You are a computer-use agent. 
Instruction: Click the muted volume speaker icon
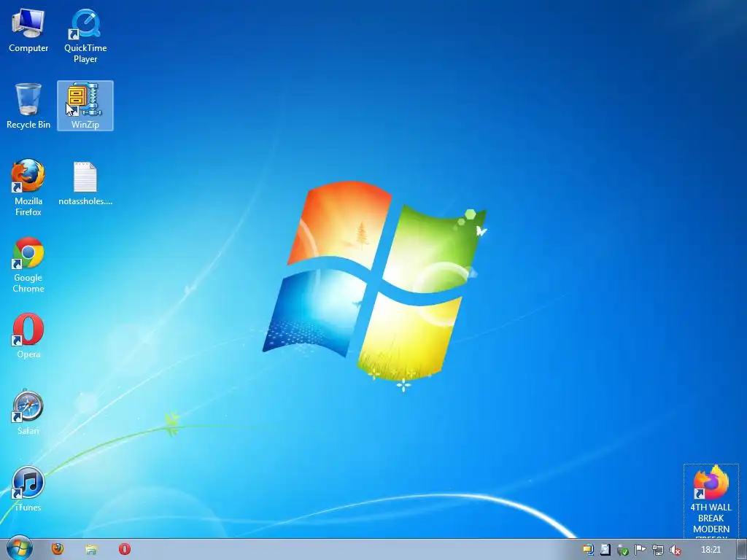click(675, 550)
